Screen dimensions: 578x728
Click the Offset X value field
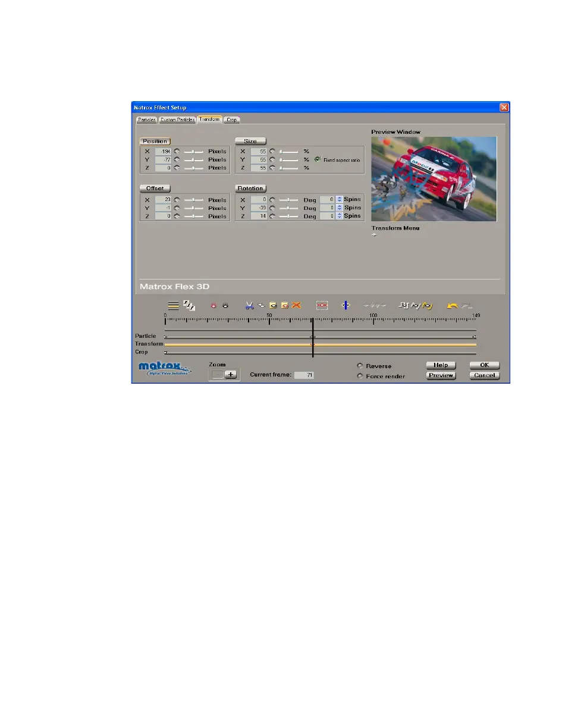(163, 200)
